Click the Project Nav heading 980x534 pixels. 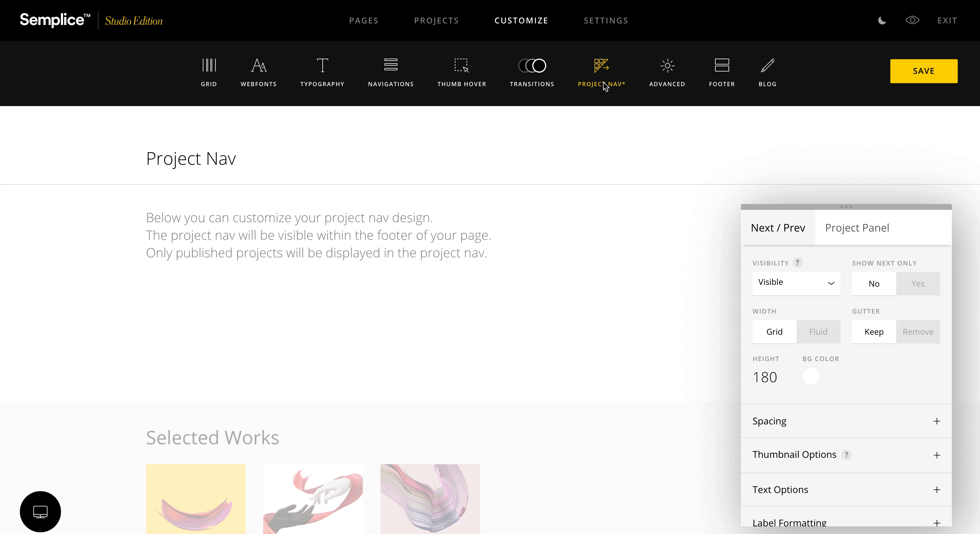tap(191, 159)
